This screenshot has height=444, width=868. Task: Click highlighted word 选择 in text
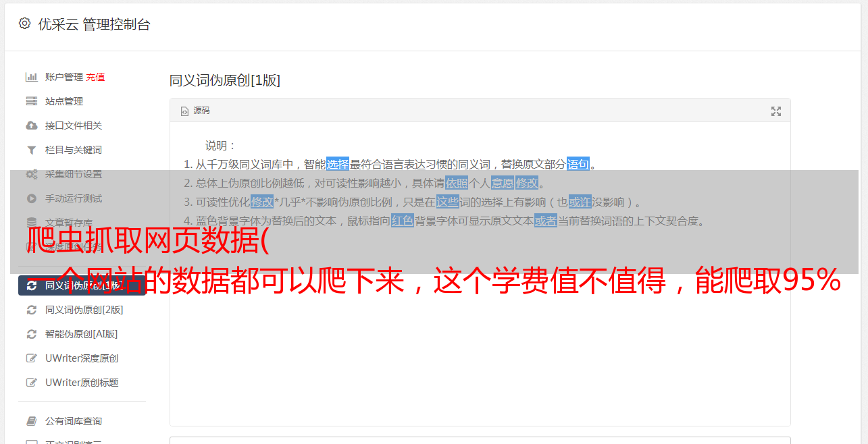pyautogui.click(x=338, y=164)
